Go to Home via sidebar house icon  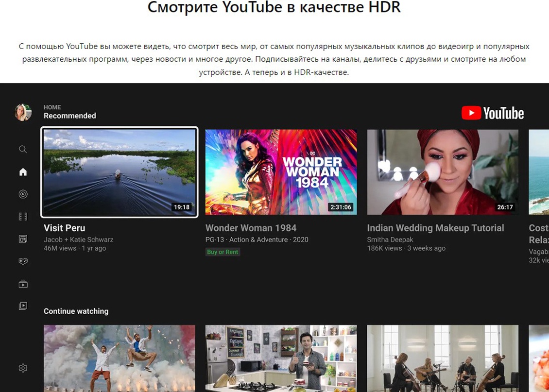23,172
